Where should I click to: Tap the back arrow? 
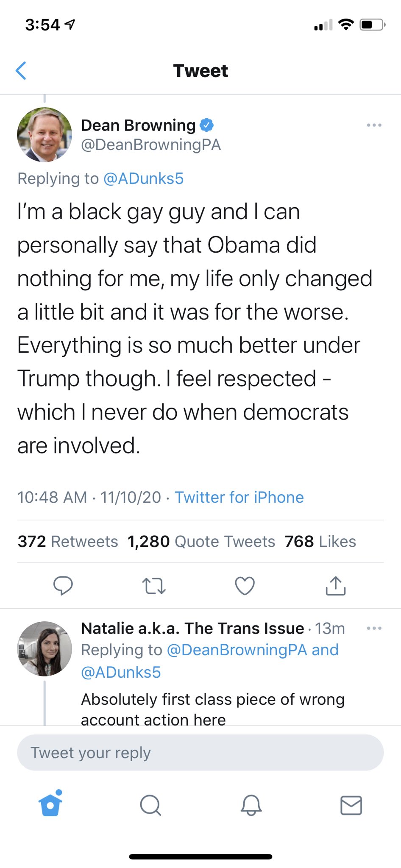(x=21, y=70)
